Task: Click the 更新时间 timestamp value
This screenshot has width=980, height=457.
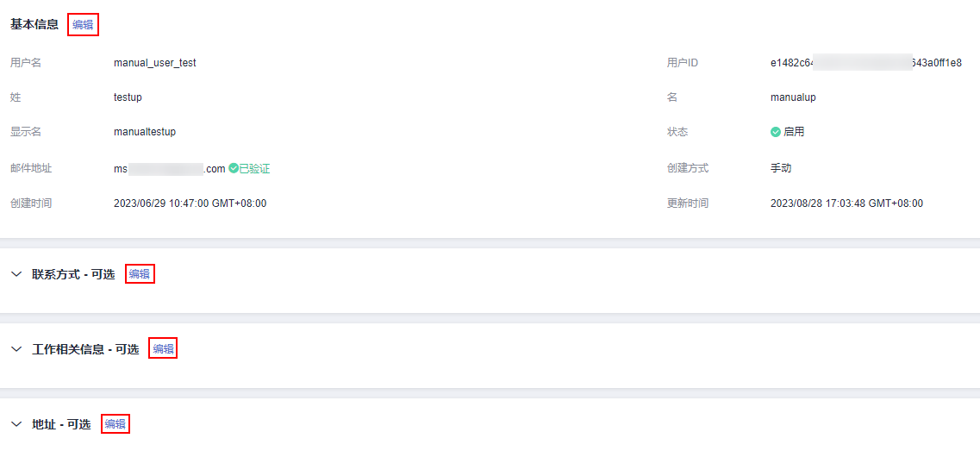Action: [846, 203]
